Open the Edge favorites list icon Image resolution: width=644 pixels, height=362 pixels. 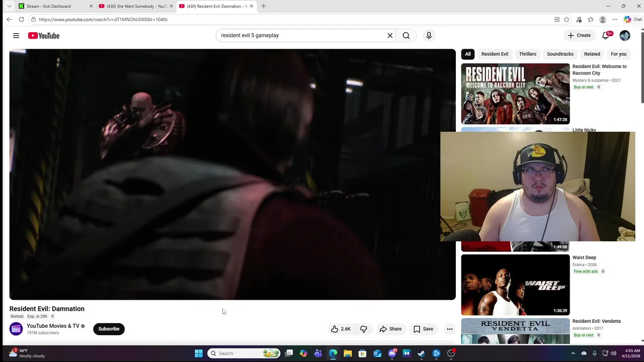point(591,20)
